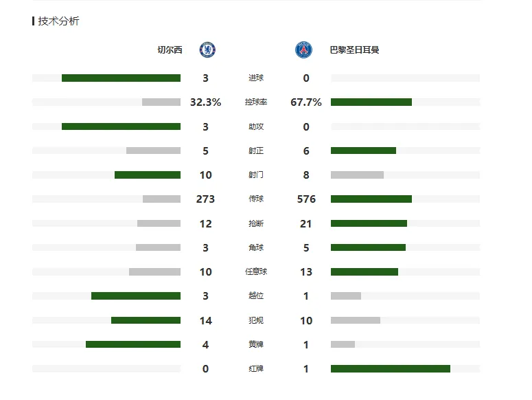Select the 抢断 stat label
The height and width of the screenshot is (400, 532).
click(256, 223)
